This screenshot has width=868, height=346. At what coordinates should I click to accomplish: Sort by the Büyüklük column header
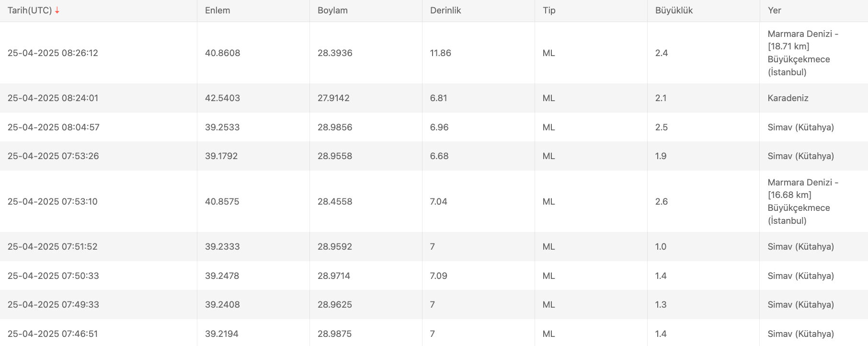coord(674,11)
